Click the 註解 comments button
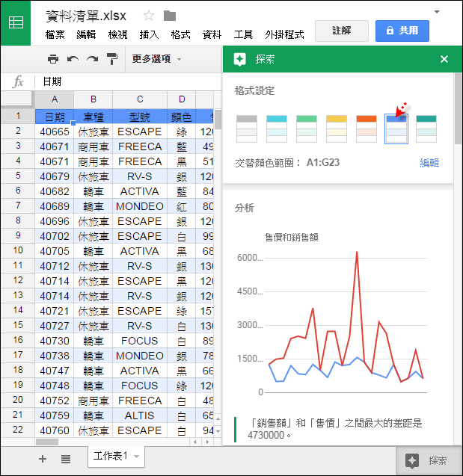463x476 pixels. point(342,31)
